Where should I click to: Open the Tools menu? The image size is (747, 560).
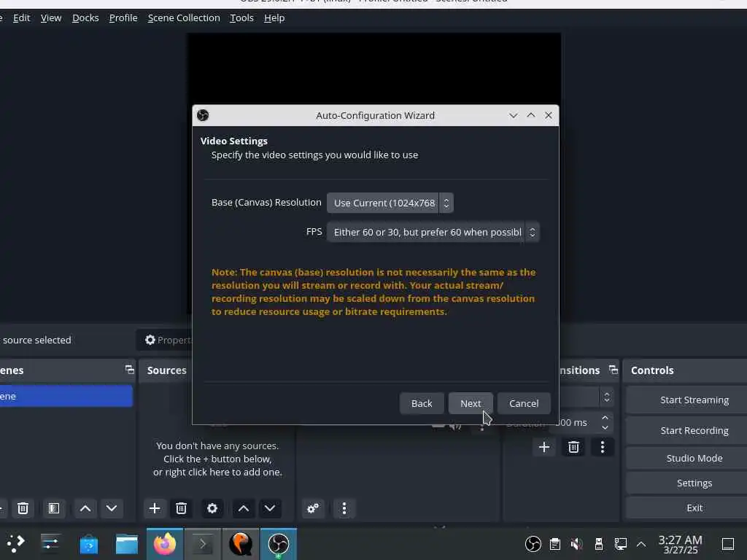(x=241, y=18)
